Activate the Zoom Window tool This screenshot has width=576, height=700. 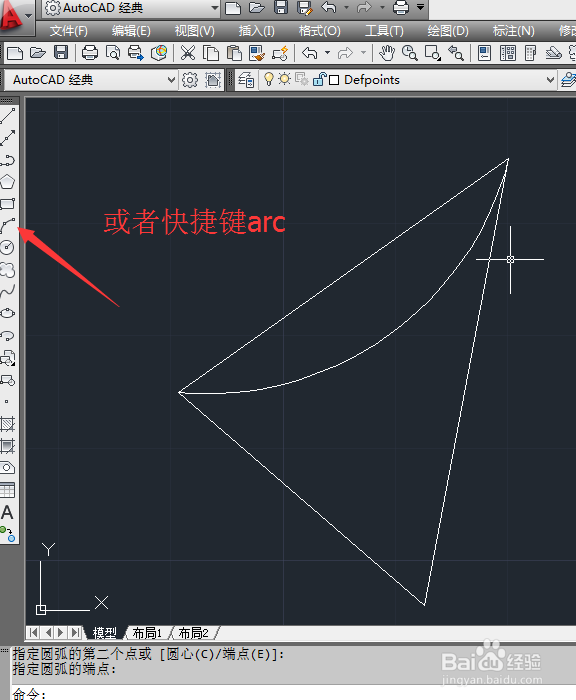[x=433, y=53]
